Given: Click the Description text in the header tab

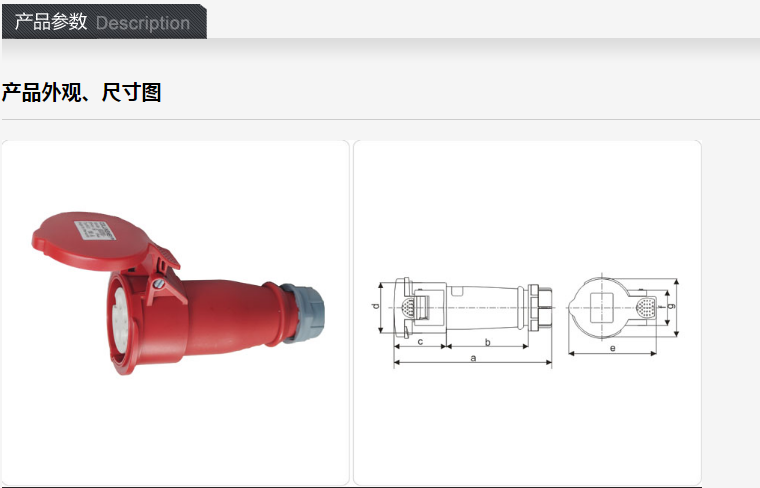Looking at the screenshot, I should pos(143,23).
